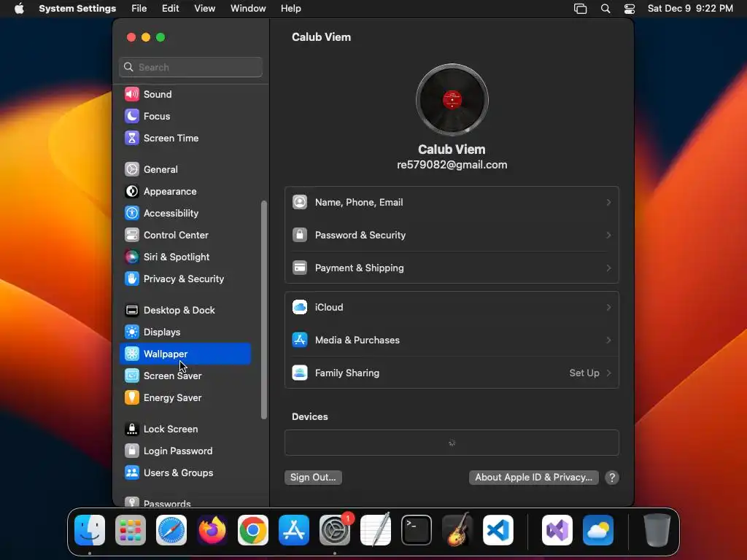Open Password & Security row
The height and width of the screenshot is (560, 747).
pyautogui.click(x=452, y=236)
